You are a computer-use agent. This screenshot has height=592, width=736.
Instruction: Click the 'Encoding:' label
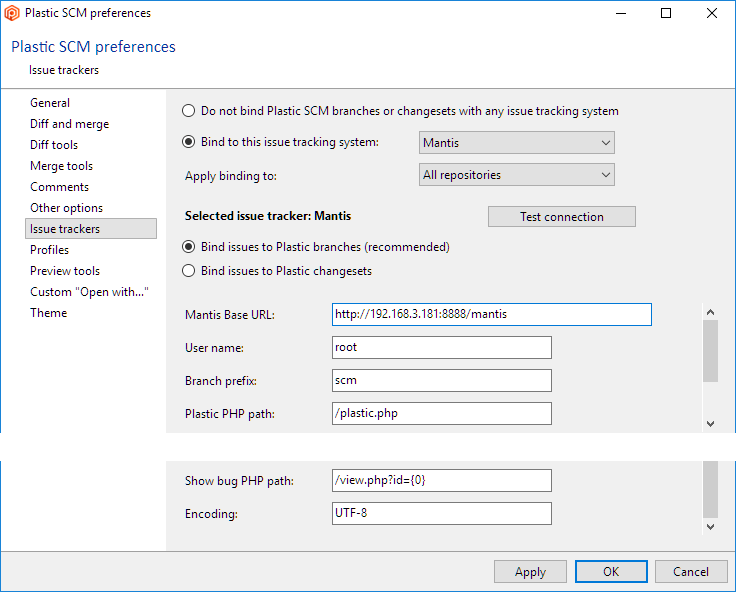(211, 514)
